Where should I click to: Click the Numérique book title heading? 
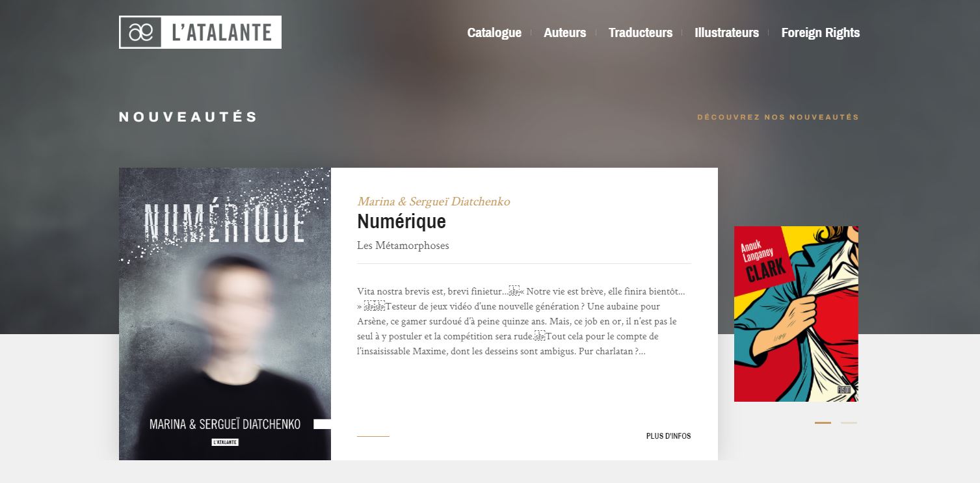[401, 222]
